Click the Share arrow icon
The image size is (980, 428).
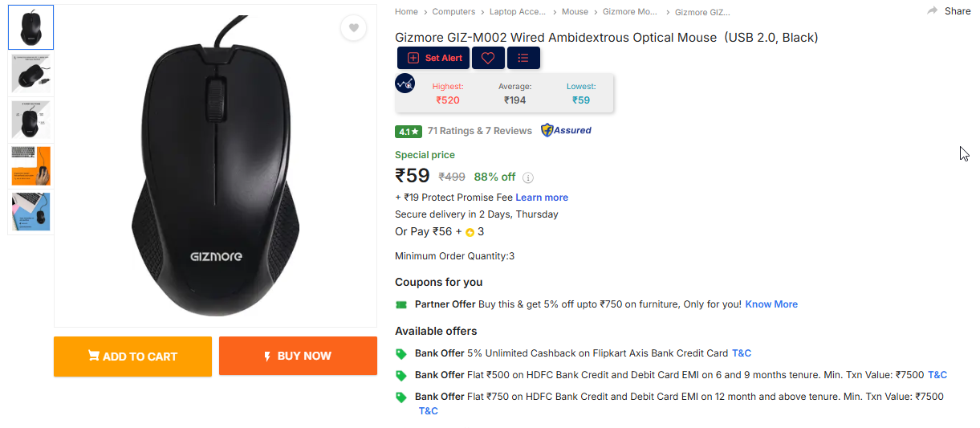pyautogui.click(x=933, y=10)
